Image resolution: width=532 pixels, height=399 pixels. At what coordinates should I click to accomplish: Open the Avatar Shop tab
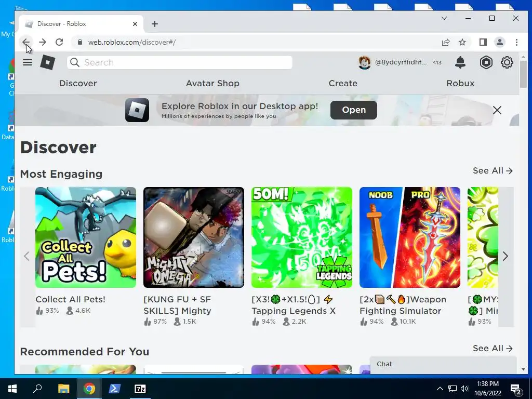click(x=212, y=83)
